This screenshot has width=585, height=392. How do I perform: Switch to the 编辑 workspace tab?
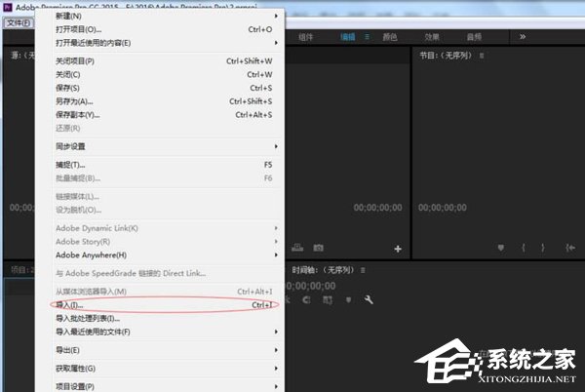[x=348, y=37]
